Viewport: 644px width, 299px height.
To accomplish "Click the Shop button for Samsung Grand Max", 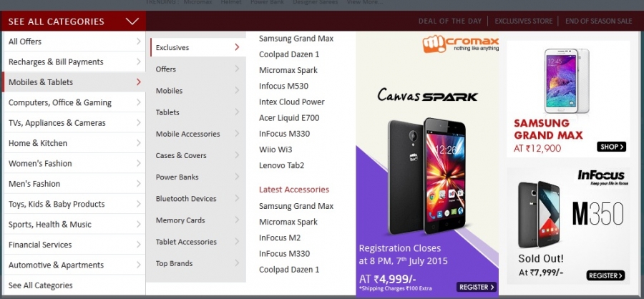I will (611, 147).
